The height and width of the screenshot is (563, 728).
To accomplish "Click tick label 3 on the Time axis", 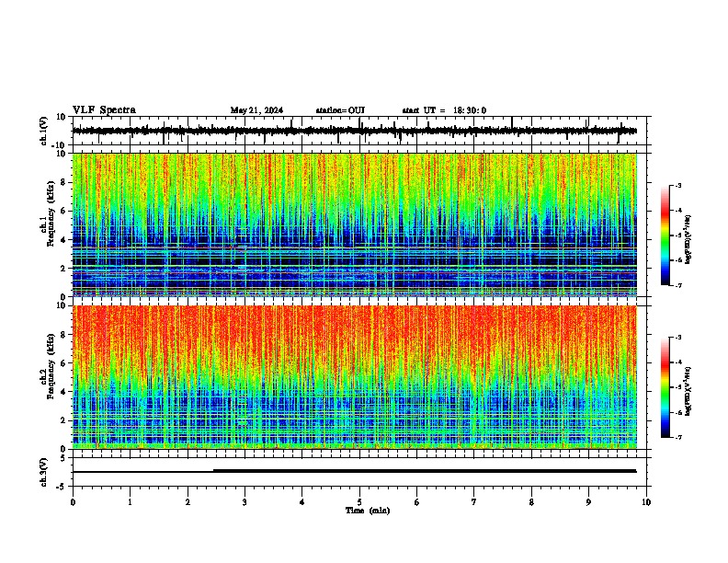I will coord(245,502).
